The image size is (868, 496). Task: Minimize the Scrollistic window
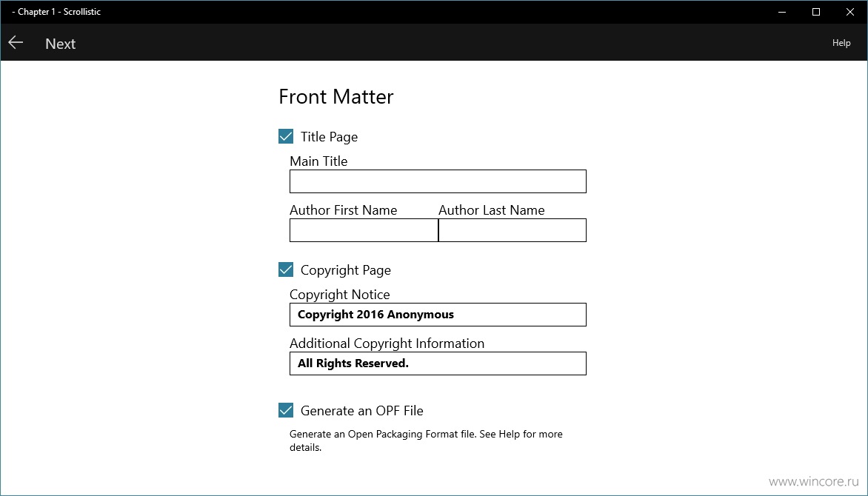tap(782, 12)
